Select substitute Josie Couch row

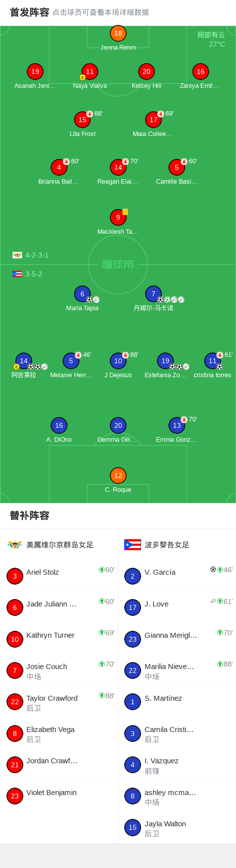coord(59,670)
